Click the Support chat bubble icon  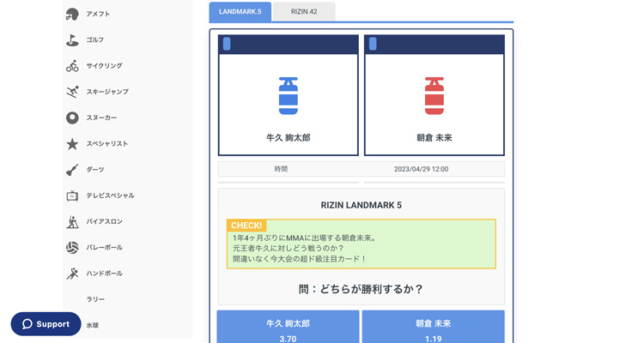(27, 324)
